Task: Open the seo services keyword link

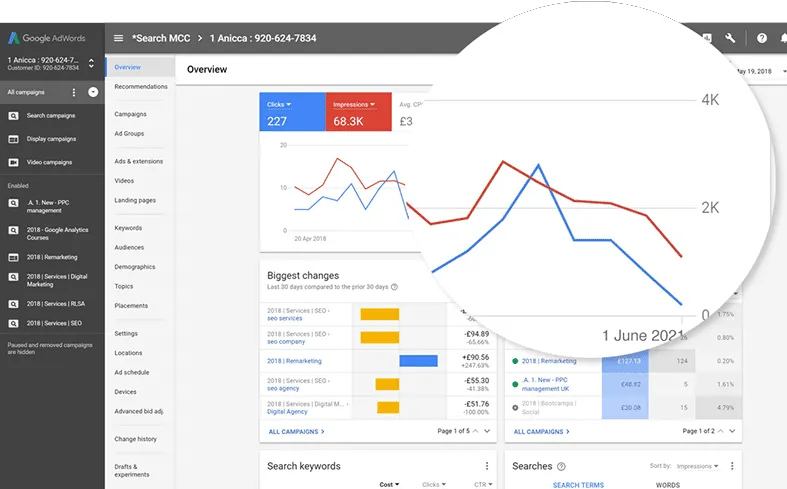Action: [285, 318]
